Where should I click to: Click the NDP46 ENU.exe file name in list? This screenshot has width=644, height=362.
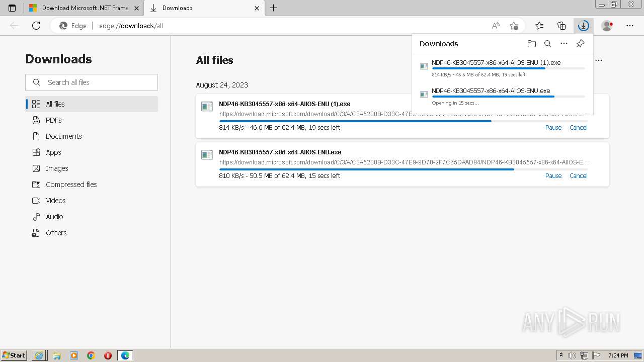pyautogui.click(x=280, y=152)
